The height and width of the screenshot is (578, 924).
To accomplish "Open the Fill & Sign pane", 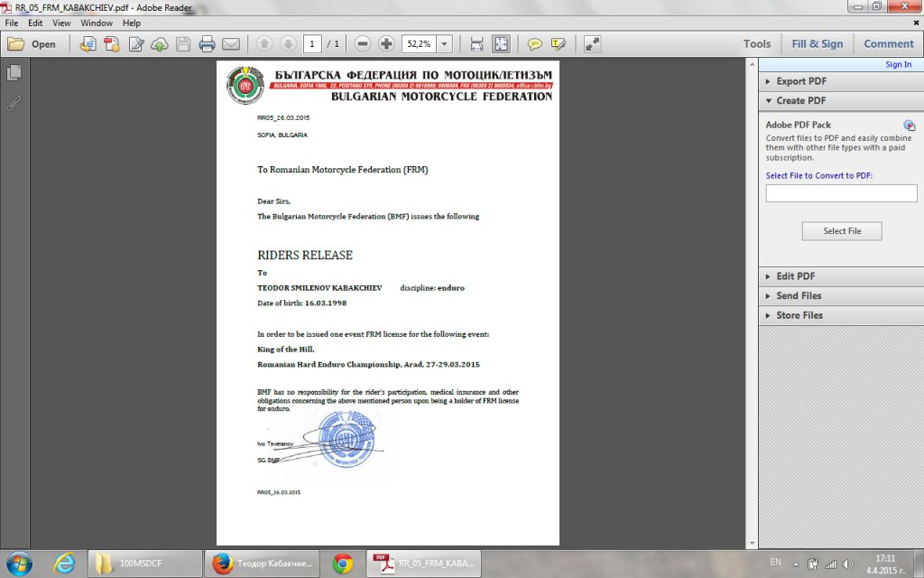I will click(818, 43).
